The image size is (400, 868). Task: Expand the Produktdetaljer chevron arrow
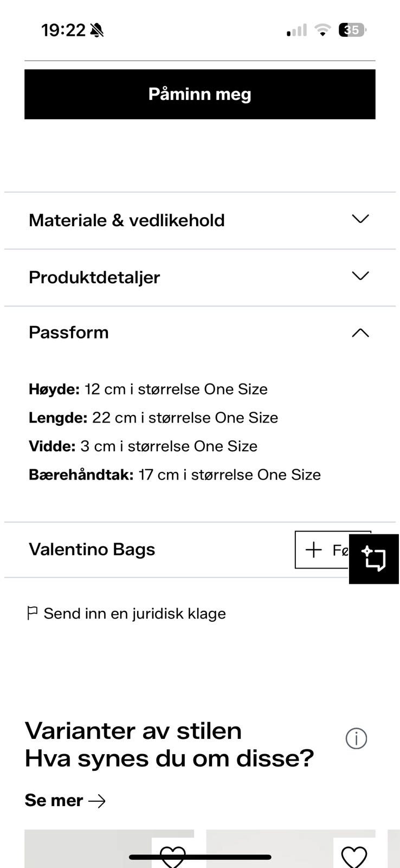coord(360,276)
